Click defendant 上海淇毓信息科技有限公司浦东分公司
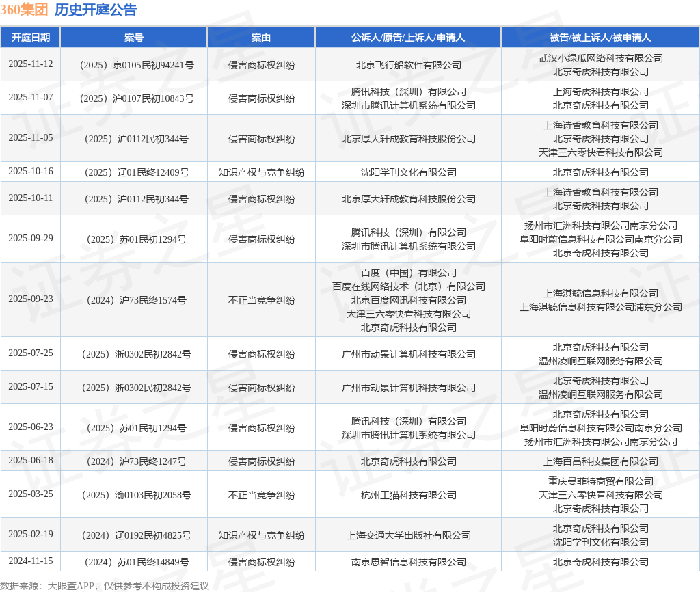 pyautogui.click(x=600, y=307)
